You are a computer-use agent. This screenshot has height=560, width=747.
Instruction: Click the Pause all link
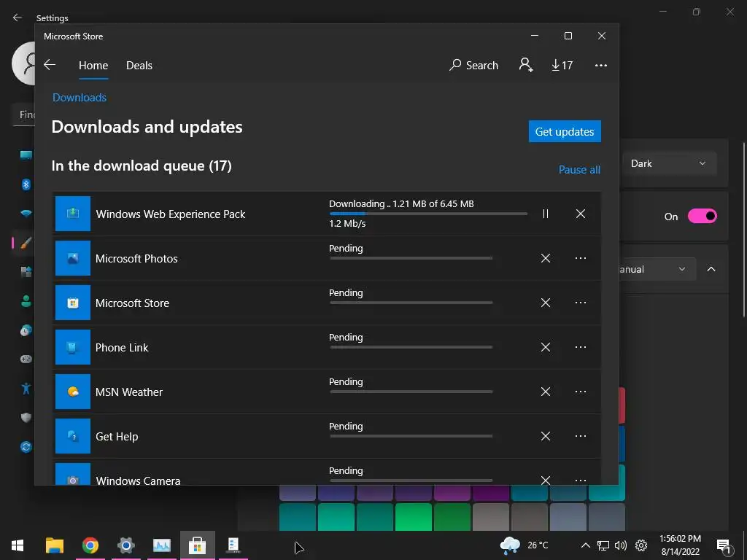coord(579,169)
